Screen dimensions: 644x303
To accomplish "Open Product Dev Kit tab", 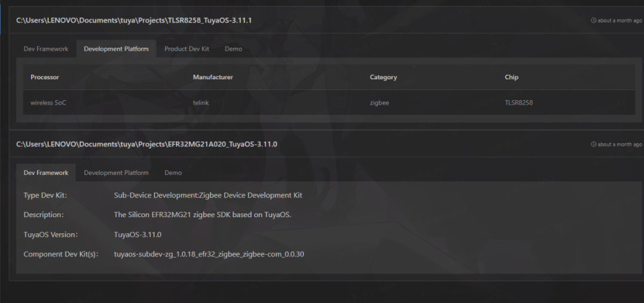I will tap(187, 49).
